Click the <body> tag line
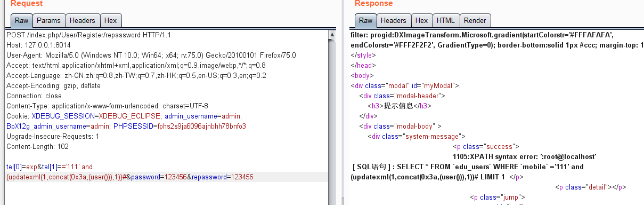This screenshot has width=644, height=205. 362,75
